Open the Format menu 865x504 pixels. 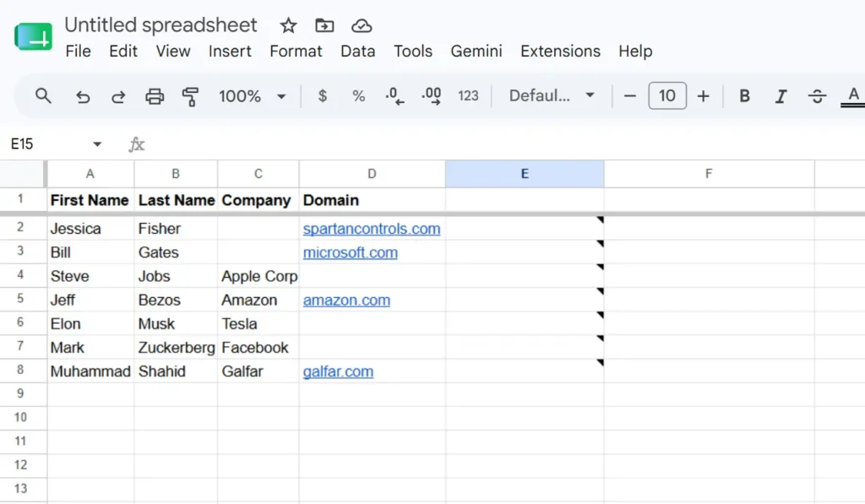tap(296, 51)
